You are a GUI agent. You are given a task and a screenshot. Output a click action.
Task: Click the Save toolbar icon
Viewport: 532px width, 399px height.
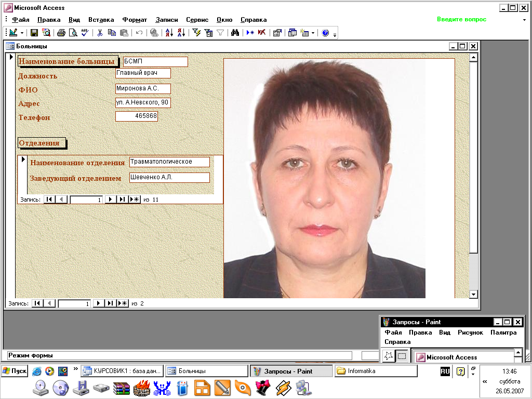click(34, 33)
